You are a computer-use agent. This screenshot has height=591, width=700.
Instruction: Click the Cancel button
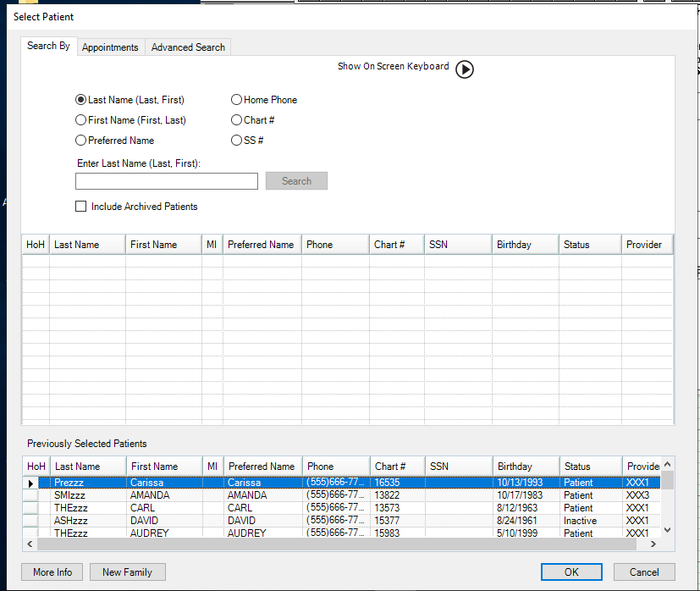[644, 572]
